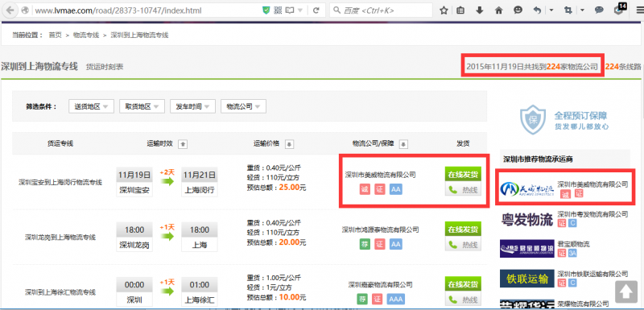Click 在线发货 for 深圳市美威物流有限公司
This screenshot has height=310, width=644.
tap(463, 175)
